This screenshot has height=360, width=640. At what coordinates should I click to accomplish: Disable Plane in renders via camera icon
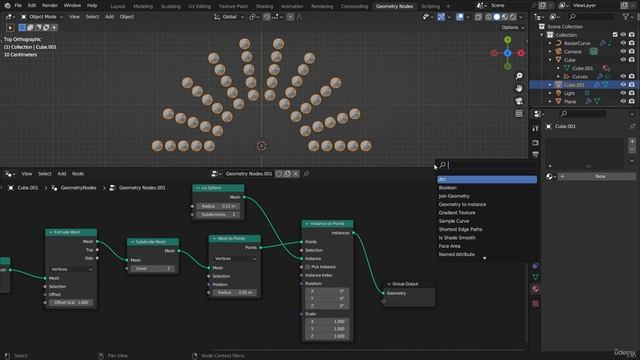[632, 101]
